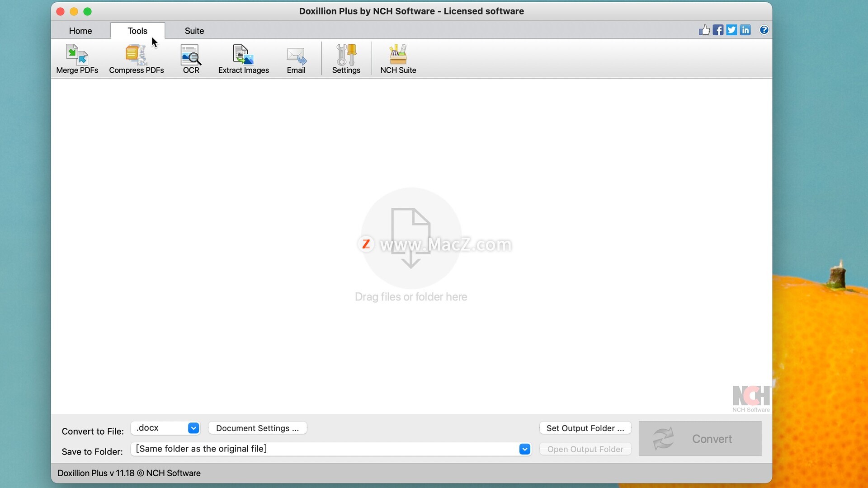Launch the Compress PDFs tool

(136, 59)
